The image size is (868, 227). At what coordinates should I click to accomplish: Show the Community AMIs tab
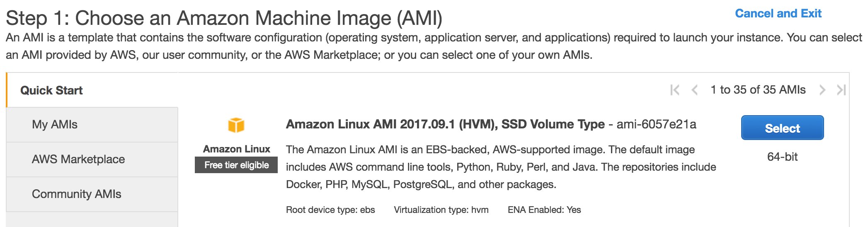point(92,194)
